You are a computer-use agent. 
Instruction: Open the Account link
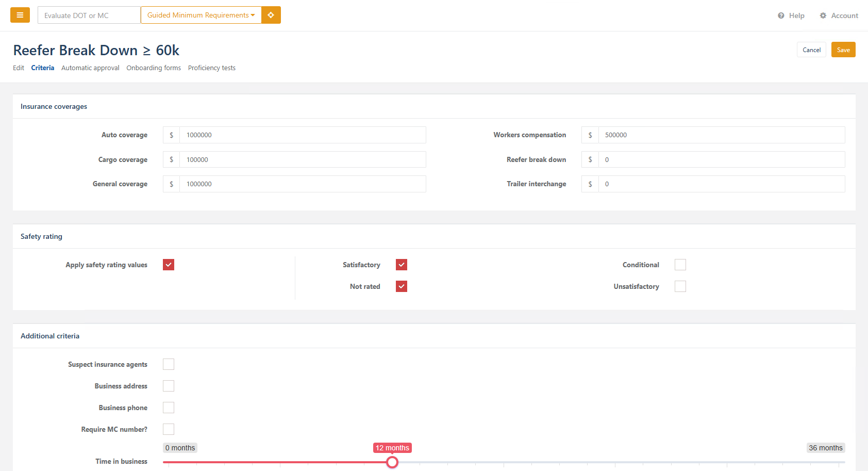click(x=839, y=15)
